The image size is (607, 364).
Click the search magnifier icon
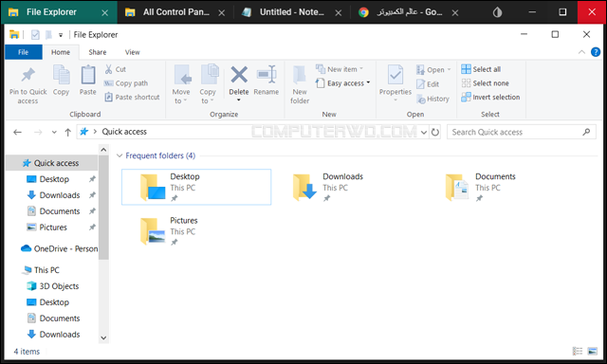[586, 132]
